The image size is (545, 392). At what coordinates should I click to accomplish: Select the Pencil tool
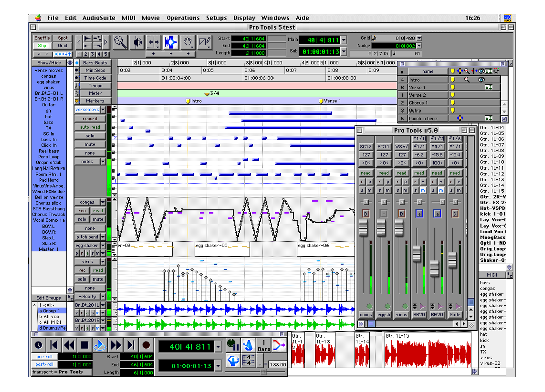(204, 43)
